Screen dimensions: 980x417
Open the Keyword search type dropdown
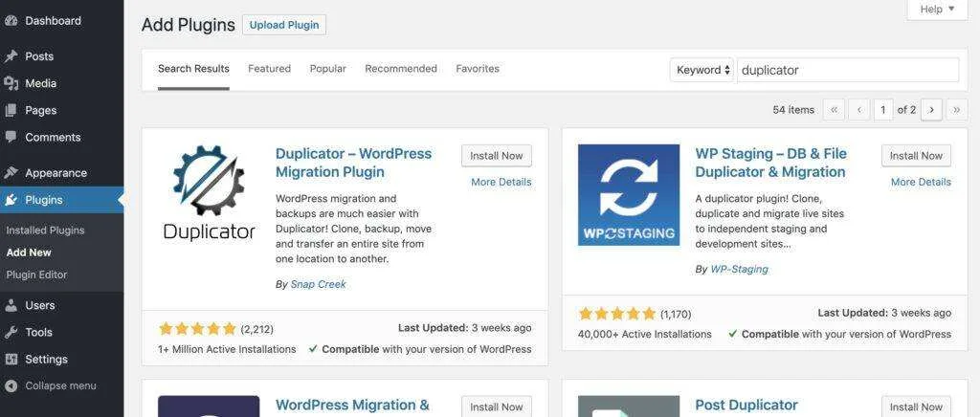[702, 70]
